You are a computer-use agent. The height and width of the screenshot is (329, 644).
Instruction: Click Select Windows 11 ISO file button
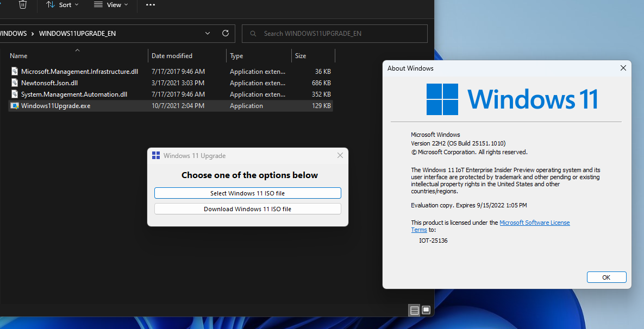click(248, 193)
